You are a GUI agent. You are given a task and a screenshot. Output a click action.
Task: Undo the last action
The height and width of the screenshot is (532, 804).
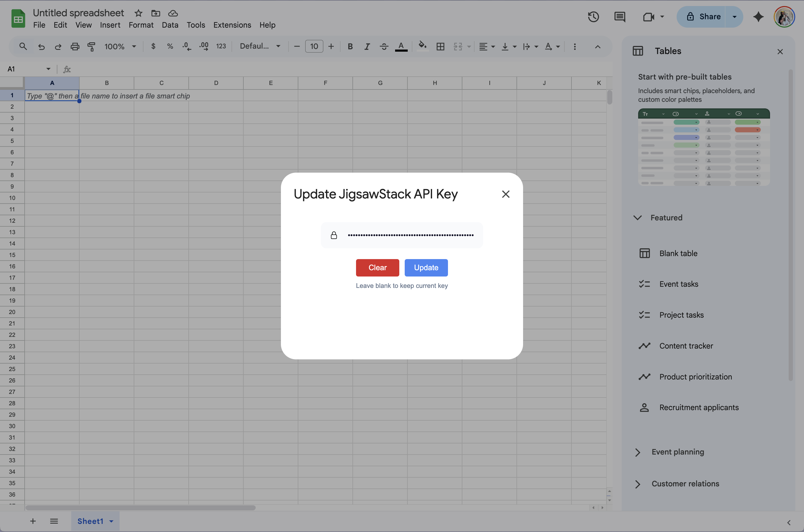41,47
